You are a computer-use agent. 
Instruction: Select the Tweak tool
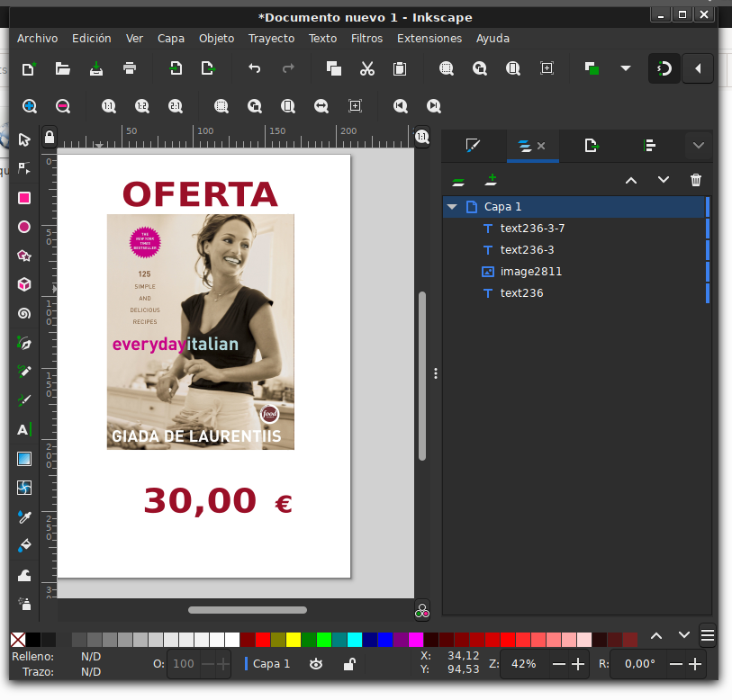24,575
